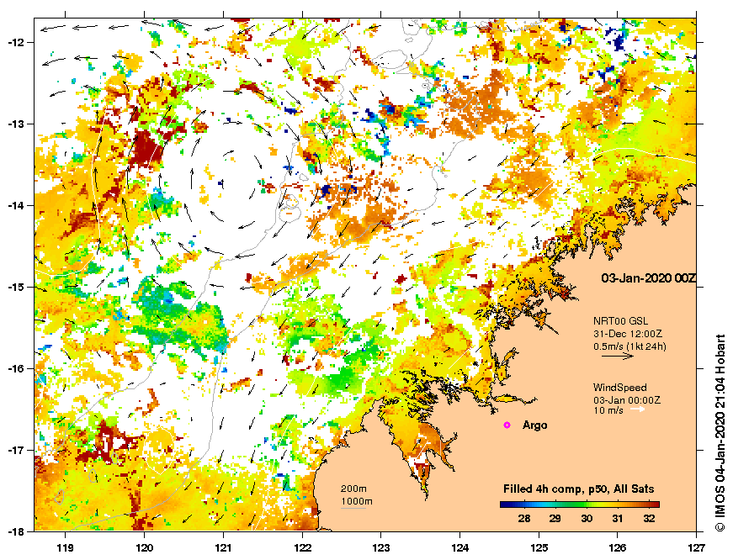The height and width of the screenshot is (560, 733).
Task: Click the 'WindSpeed' label
Action: click(x=620, y=387)
